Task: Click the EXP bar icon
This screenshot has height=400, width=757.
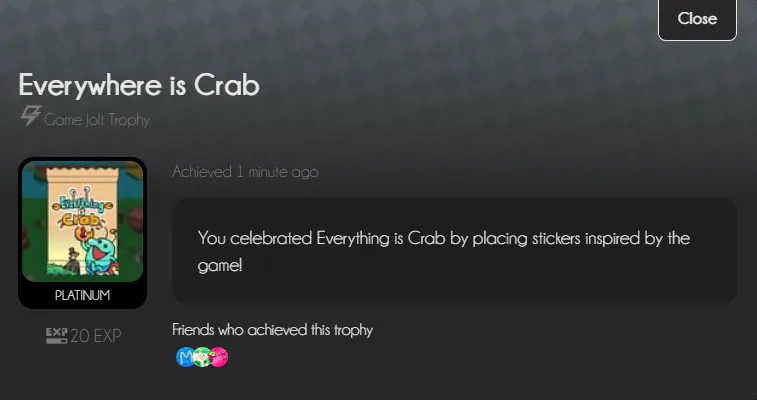Action: [x=56, y=336]
